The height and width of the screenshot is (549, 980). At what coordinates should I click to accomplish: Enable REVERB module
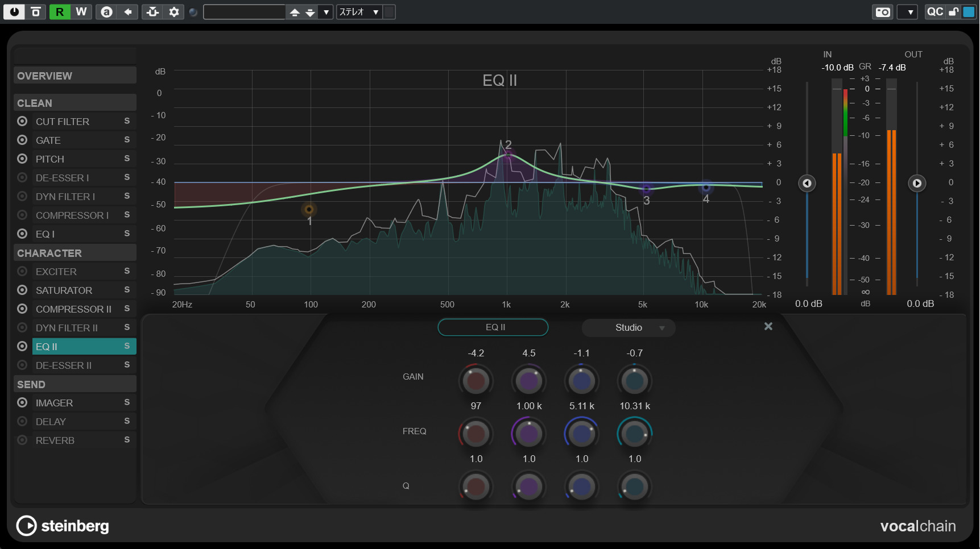click(x=22, y=440)
